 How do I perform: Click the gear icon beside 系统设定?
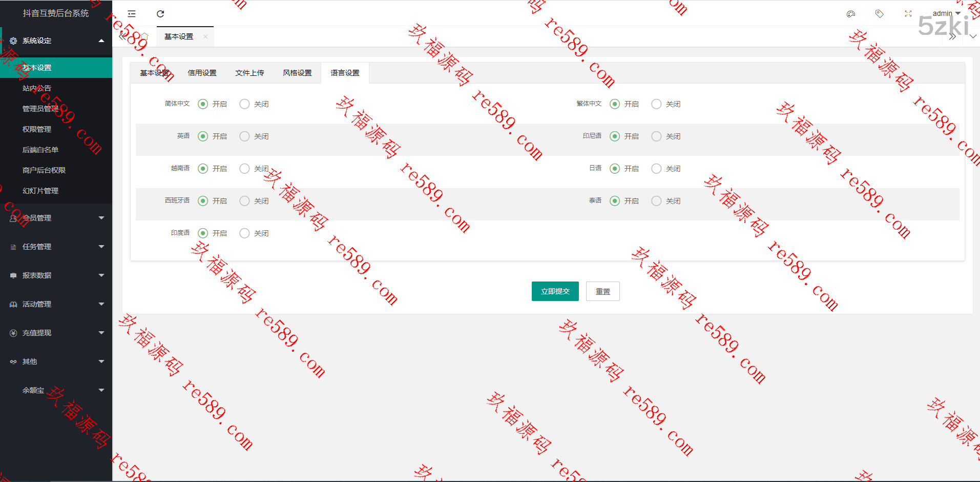pos(13,41)
